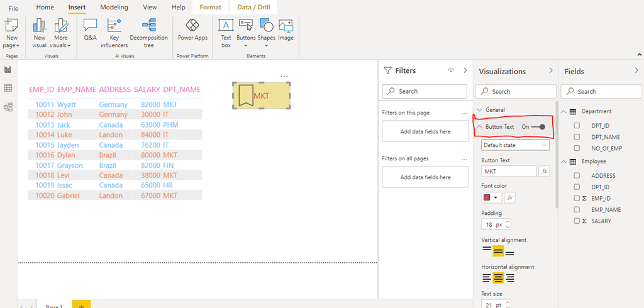The width and height of the screenshot is (644, 308).
Task: Switch to Model view in sidebar
Action: (8, 107)
